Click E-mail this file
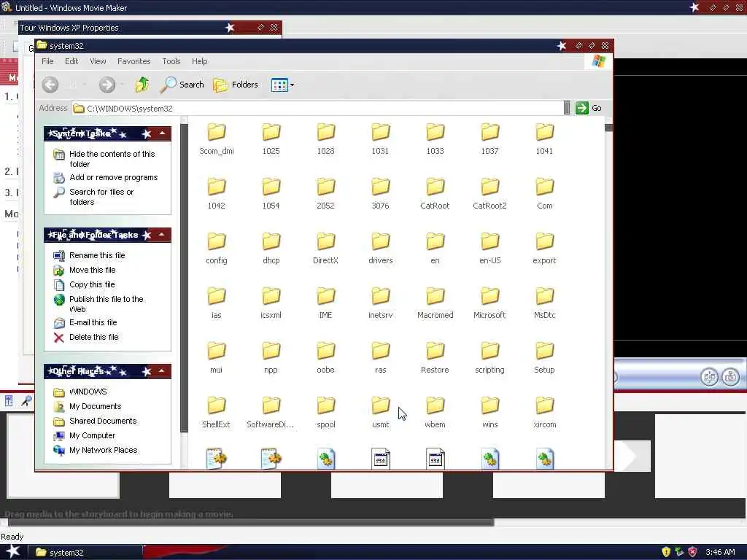The image size is (747, 560). tap(93, 322)
